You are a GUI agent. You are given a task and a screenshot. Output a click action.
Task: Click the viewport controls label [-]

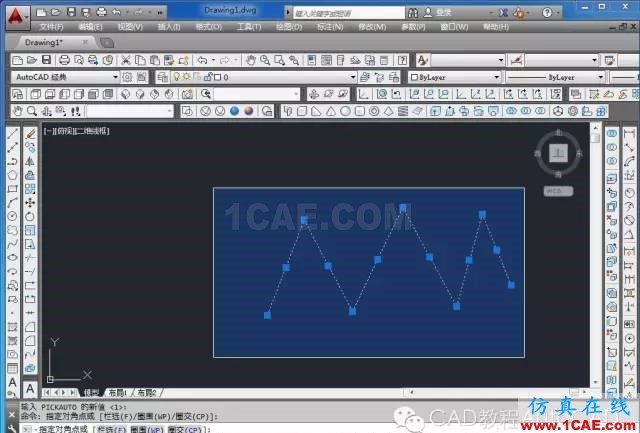49,131
